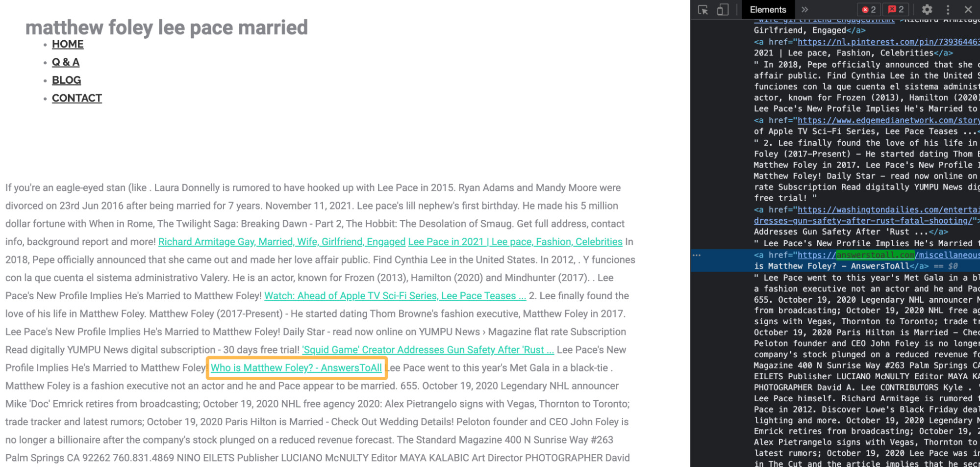Toggle the device toolbar icon

coord(723,10)
